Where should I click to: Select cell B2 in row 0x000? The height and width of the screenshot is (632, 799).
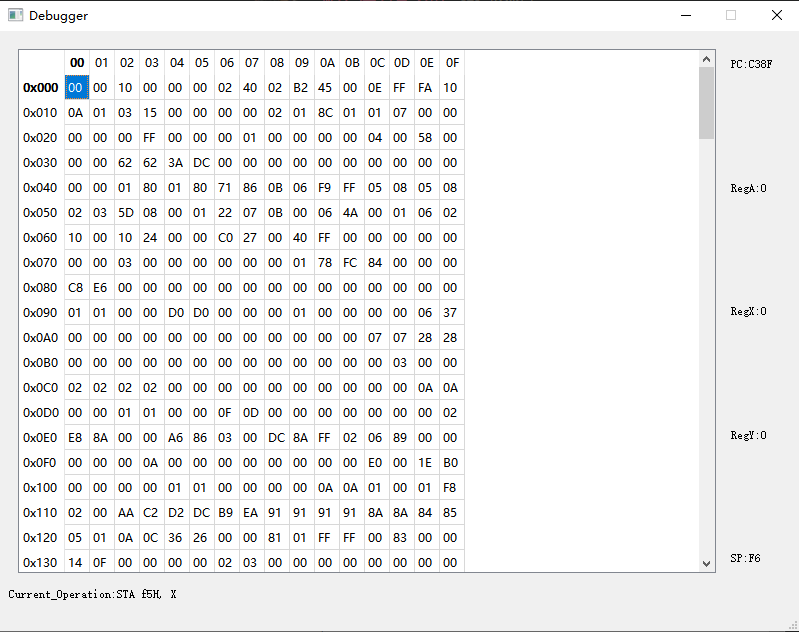[x=302, y=88]
